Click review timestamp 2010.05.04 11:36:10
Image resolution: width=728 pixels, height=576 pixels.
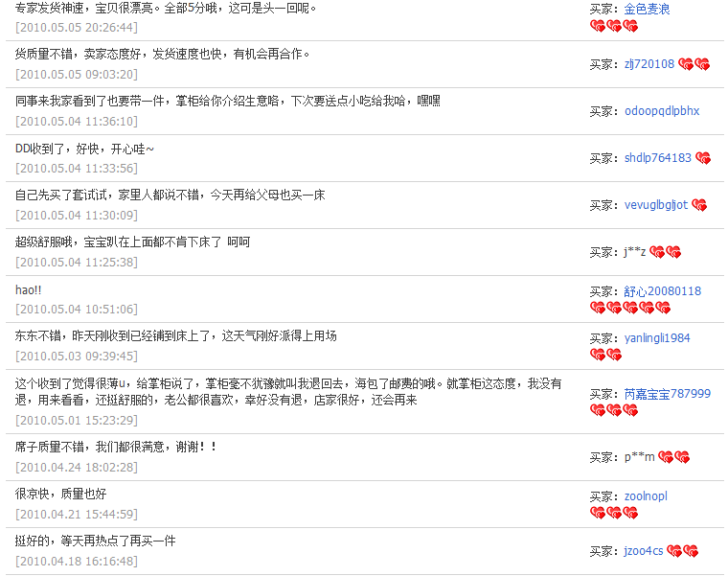pos(77,122)
